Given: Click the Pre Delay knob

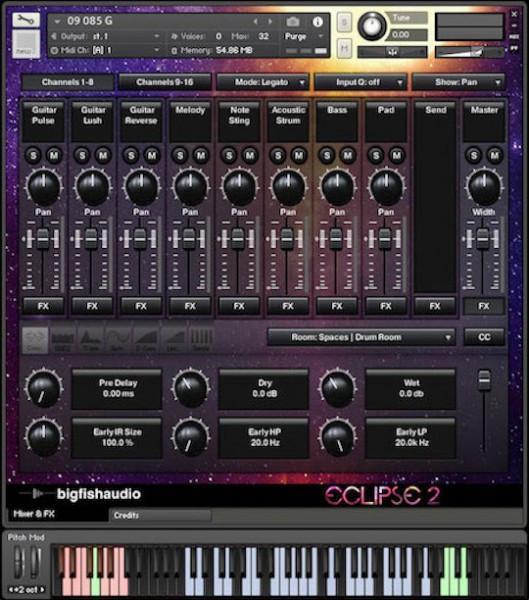Looking at the screenshot, I should (43, 388).
